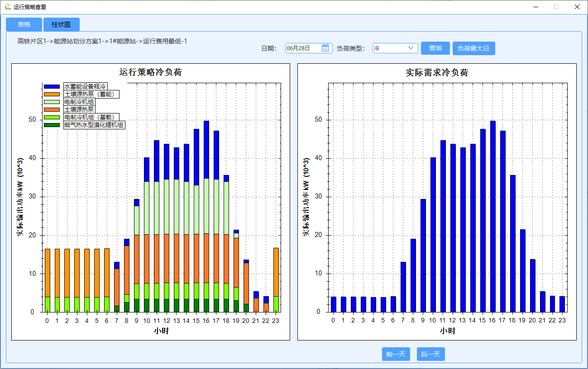Click the 查询 button

[x=435, y=48]
